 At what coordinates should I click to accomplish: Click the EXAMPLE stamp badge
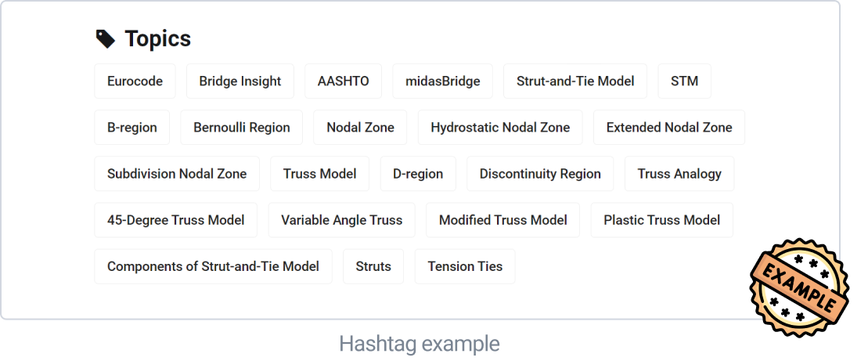pyautogui.click(x=799, y=287)
